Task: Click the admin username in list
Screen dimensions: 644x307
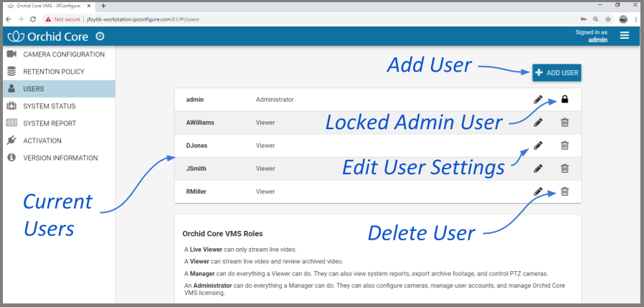Action: pos(195,100)
